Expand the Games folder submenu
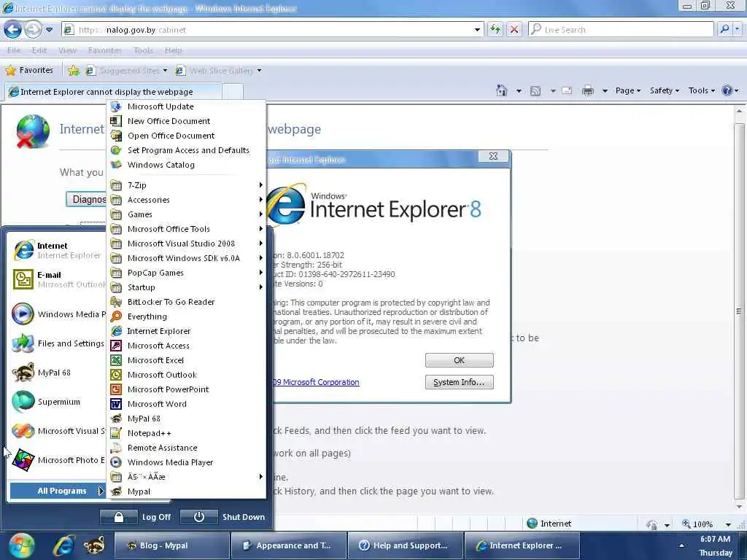 tap(186, 214)
